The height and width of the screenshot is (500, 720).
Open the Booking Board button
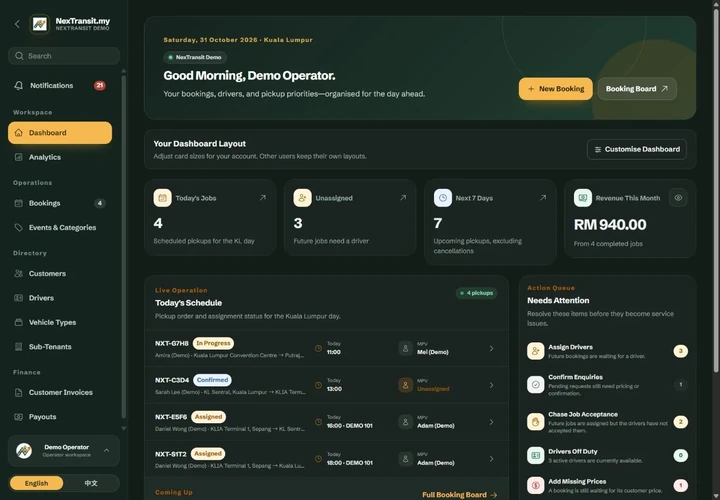pyautogui.click(x=637, y=89)
